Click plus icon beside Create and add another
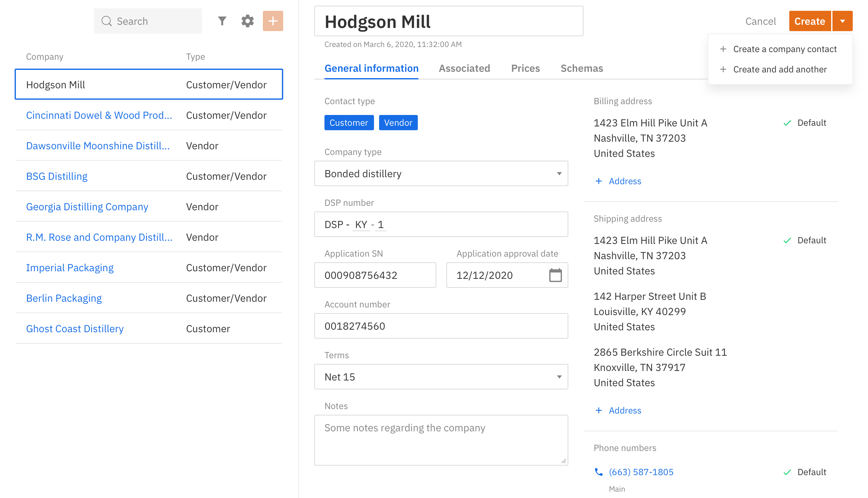Image resolution: width=868 pixels, height=498 pixels. point(723,70)
